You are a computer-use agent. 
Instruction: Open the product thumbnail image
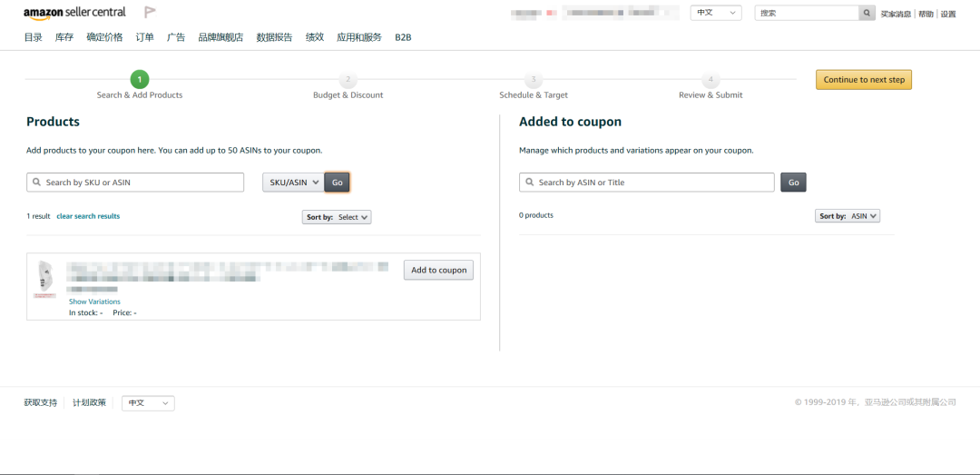pyautogui.click(x=44, y=279)
